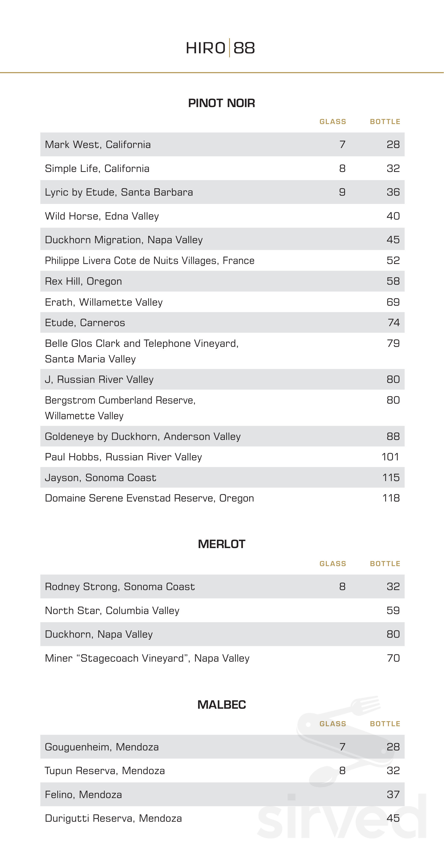
Task: Select the MERLOT section heading
Action: coord(221,544)
